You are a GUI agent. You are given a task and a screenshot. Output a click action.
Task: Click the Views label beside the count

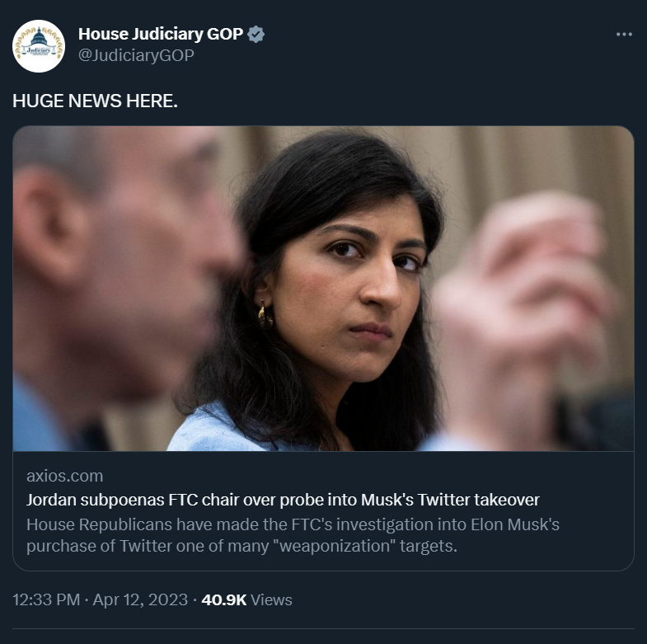pyautogui.click(x=271, y=599)
